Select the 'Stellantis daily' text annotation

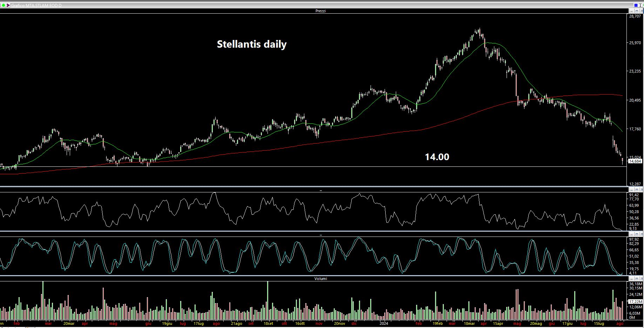click(x=252, y=44)
